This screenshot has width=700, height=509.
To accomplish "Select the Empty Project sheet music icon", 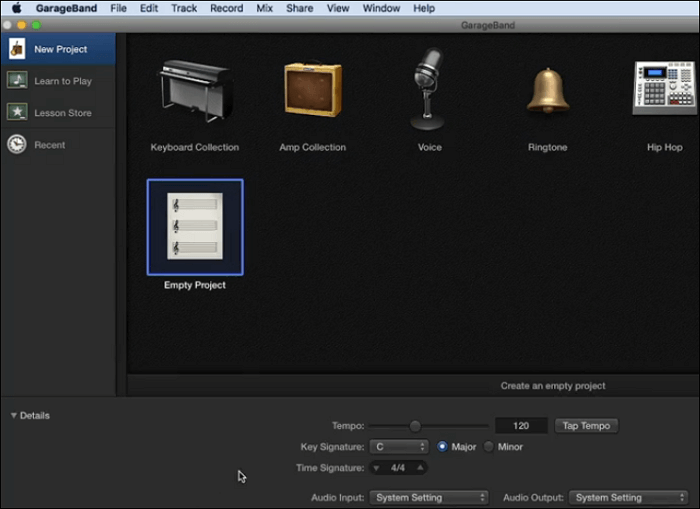I will click(x=195, y=226).
